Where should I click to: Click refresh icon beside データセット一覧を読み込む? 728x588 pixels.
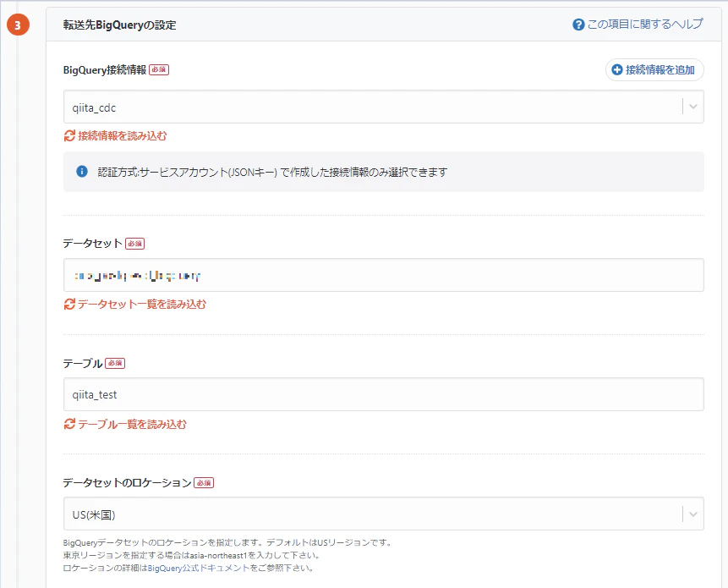coord(69,305)
